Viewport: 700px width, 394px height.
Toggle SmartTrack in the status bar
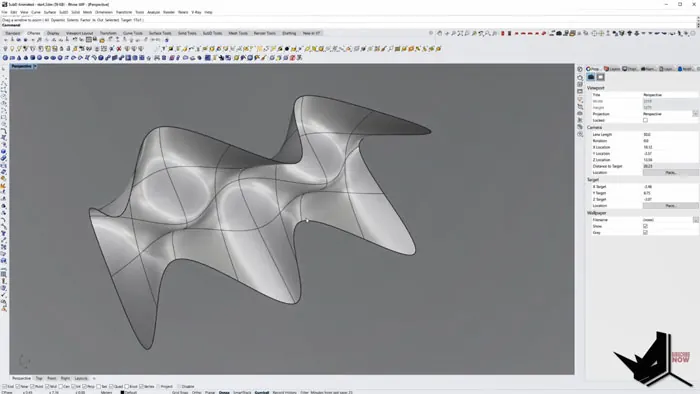(x=242, y=392)
